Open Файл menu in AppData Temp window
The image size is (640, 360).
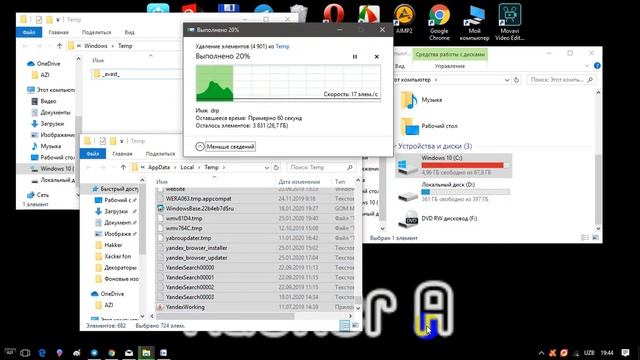click(x=93, y=154)
